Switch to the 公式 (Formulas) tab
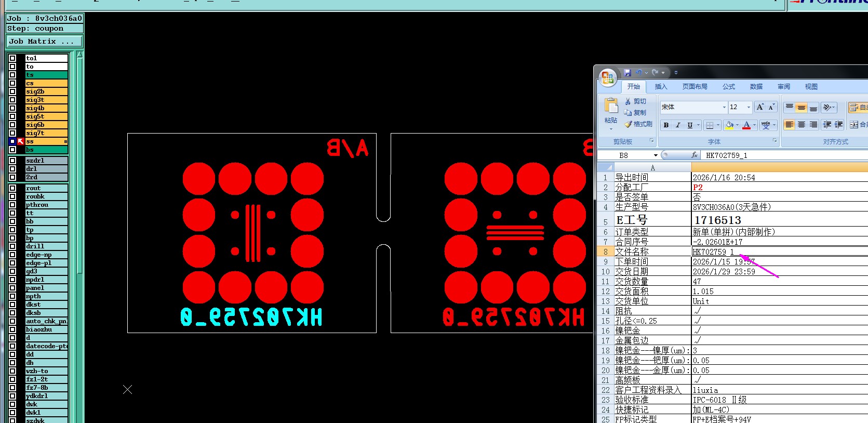Viewport: 868px width, 423px height. point(729,87)
